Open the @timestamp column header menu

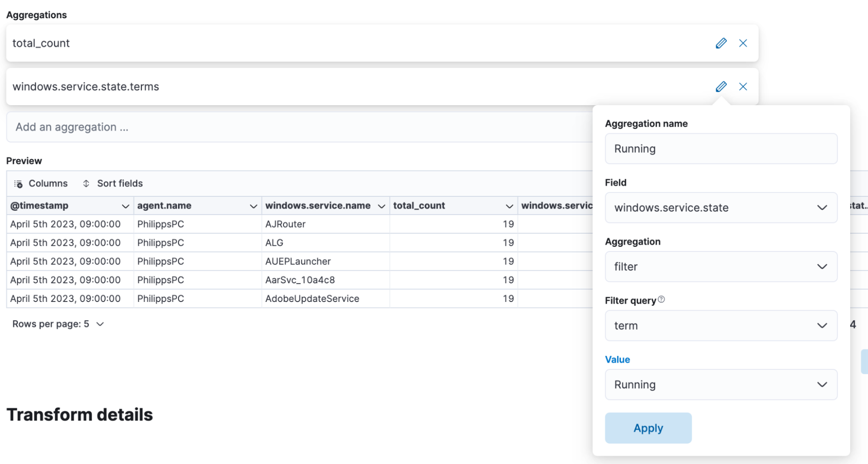click(125, 206)
